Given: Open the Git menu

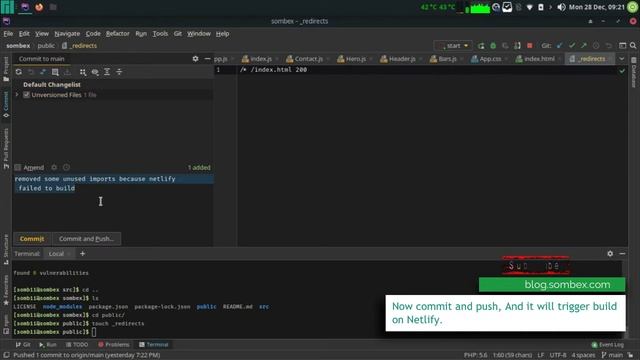Looking at the screenshot, I should (178, 33).
